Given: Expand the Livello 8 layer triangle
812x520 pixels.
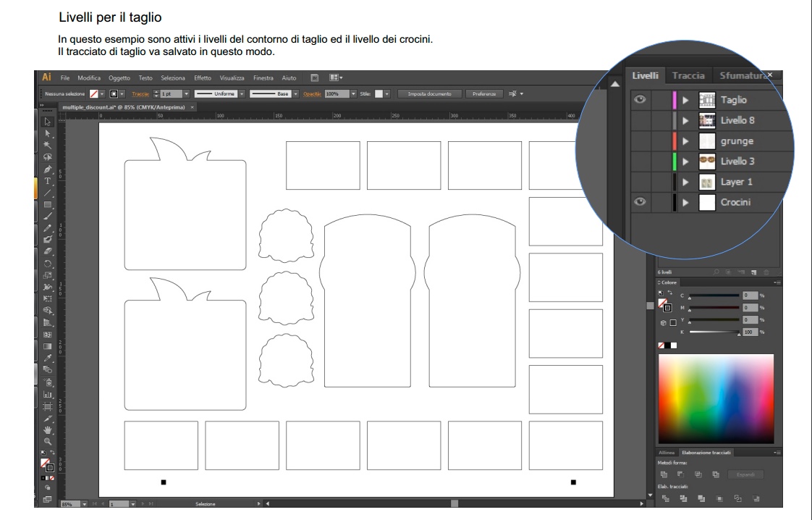Looking at the screenshot, I should pos(685,120).
